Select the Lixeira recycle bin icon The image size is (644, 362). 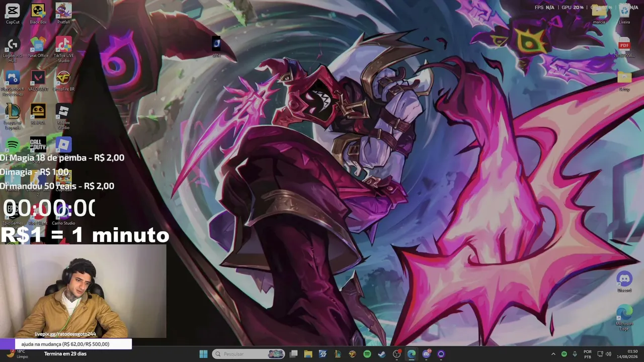[624, 14]
